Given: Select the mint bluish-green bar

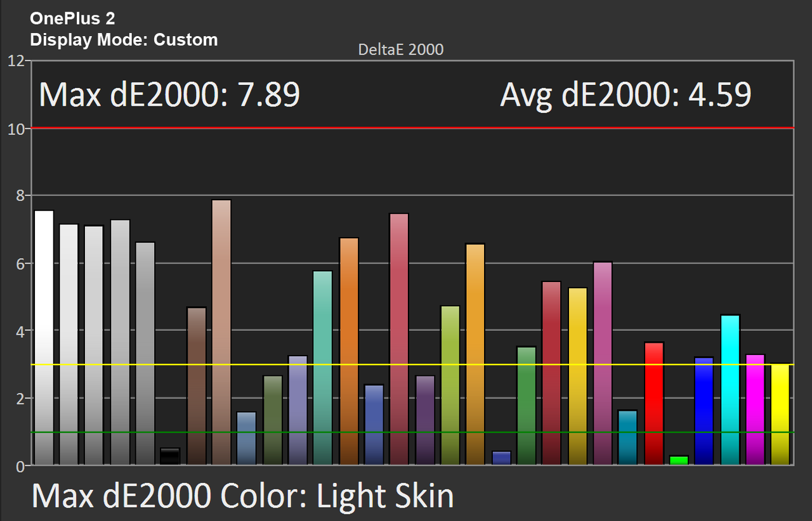Looking at the screenshot, I should point(323,368).
